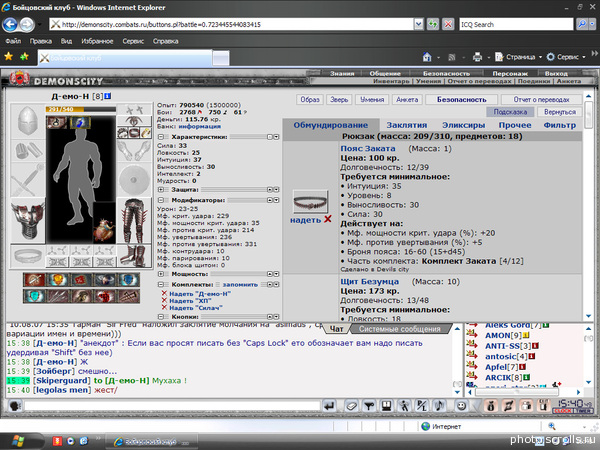Click the equipped boots item

click(x=134, y=256)
